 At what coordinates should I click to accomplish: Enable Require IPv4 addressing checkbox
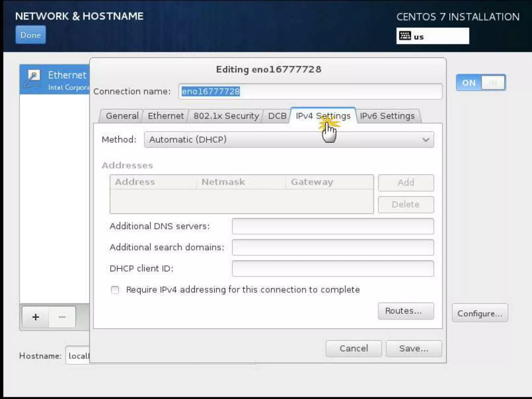pyautogui.click(x=115, y=290)
